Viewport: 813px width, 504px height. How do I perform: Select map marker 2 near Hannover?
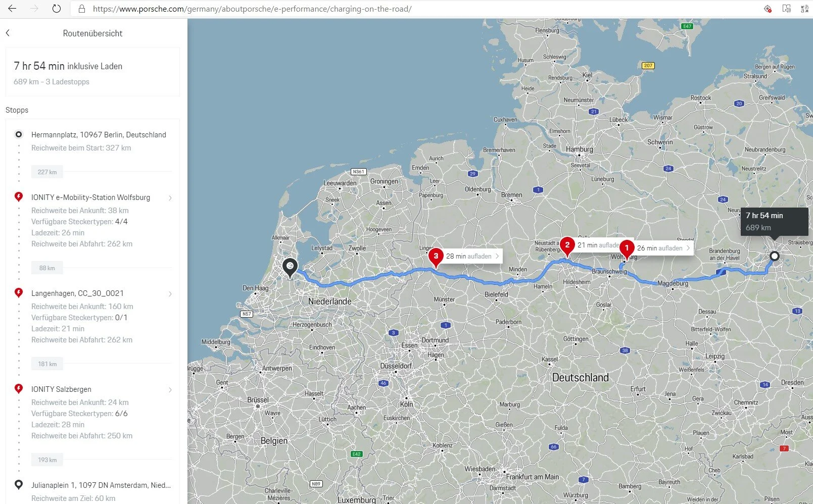(x=567, y=246)
